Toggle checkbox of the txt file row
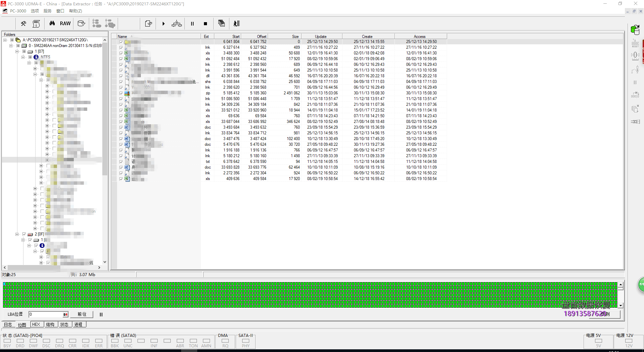This screenshot has width=644, height=352. pyautogui.click(x=121, y=162)
